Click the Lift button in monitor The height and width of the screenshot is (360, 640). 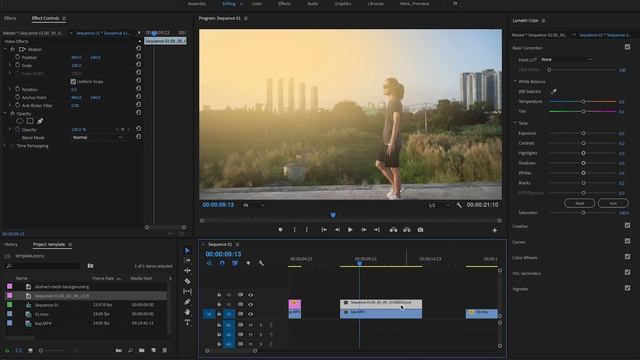click(x=393, y=230)
